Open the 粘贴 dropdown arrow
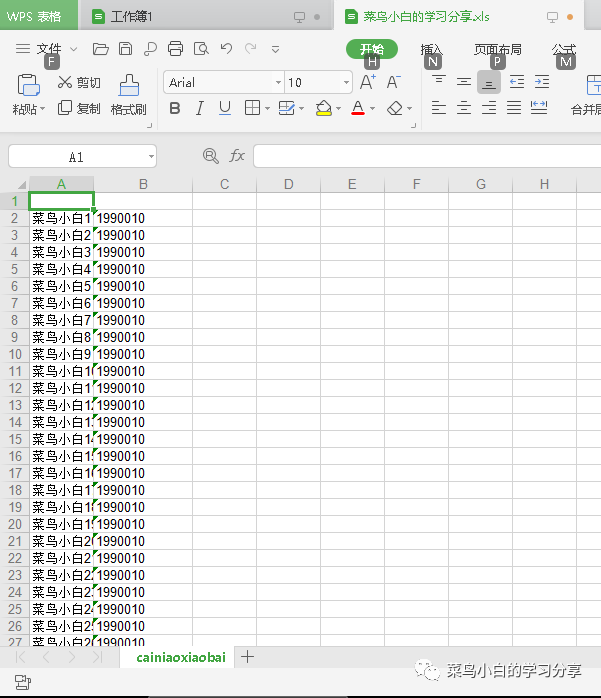 tap(42, 109)
